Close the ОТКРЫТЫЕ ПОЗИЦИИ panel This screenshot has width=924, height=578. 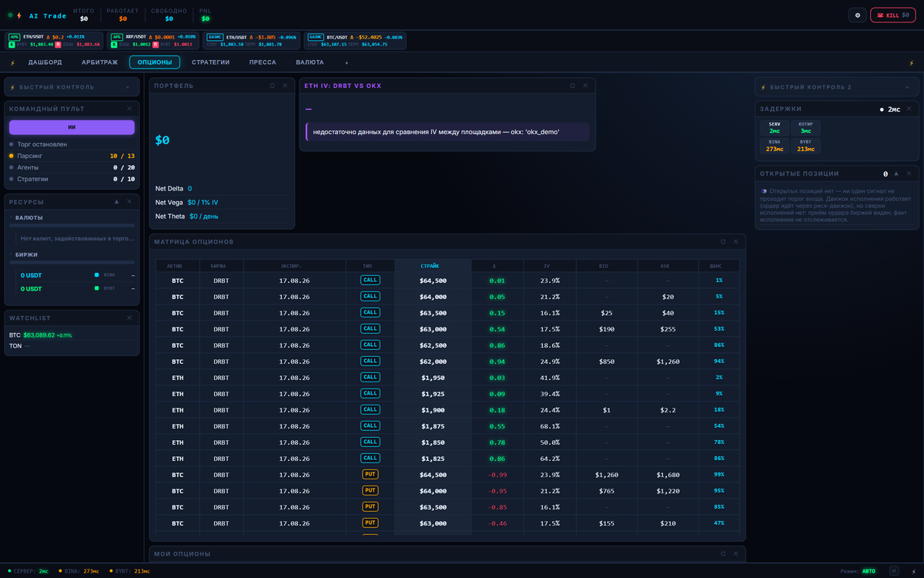point(909,173)
